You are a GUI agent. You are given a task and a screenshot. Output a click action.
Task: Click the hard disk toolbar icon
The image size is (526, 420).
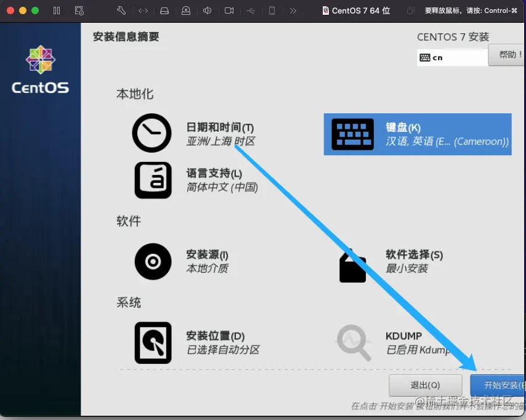point(164,11)
